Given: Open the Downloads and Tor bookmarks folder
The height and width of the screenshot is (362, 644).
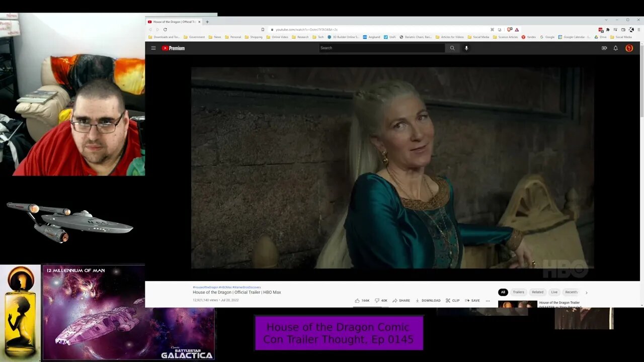Looking at the screenshot, I should pos(164,37).
